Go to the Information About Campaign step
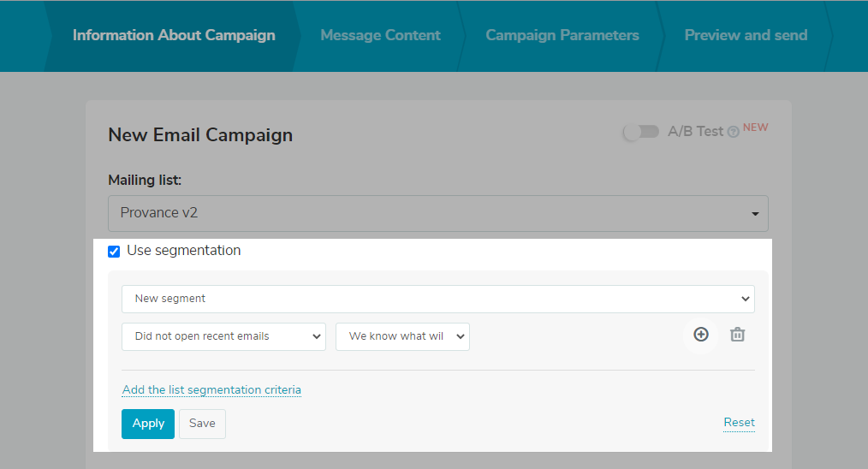Image resolution: width=868 pixels, height=469 pixels. click(174, 36)
